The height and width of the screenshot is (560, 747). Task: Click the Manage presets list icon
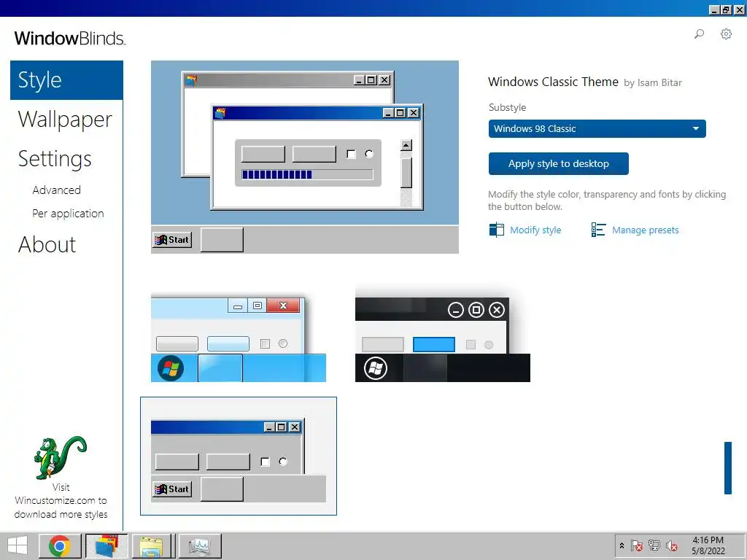click(x=598, y=230)
